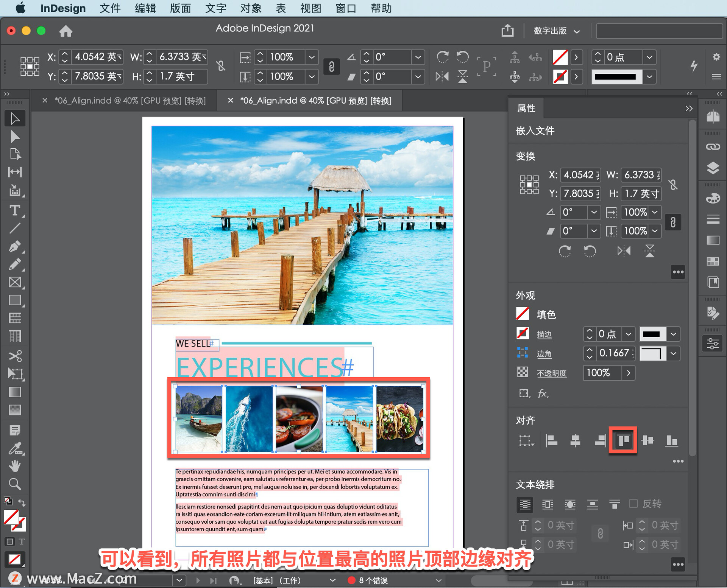Open horizontal scale 100% dropdown in control bar
Image resolution: width=727 pixels, height=588 pixels.
coord(312,57)
